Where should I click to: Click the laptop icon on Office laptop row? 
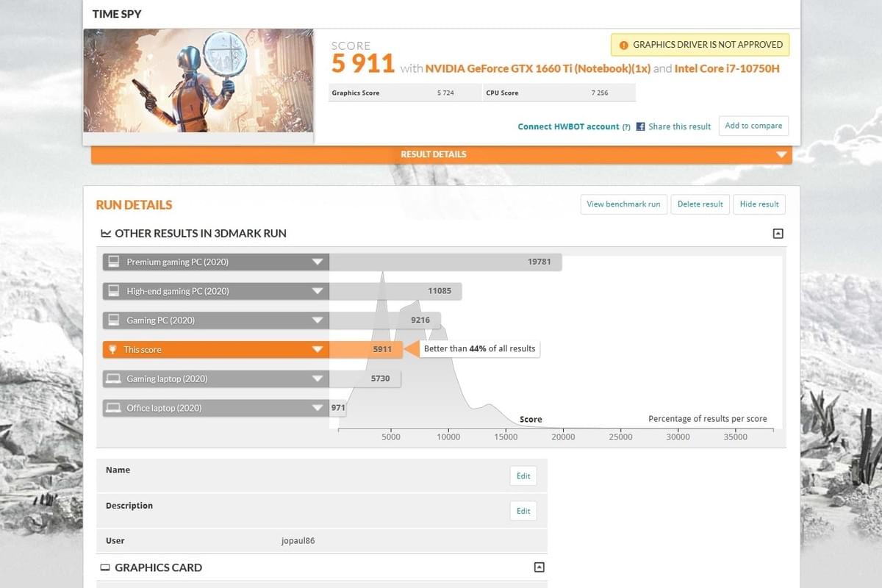pos(114,408)
